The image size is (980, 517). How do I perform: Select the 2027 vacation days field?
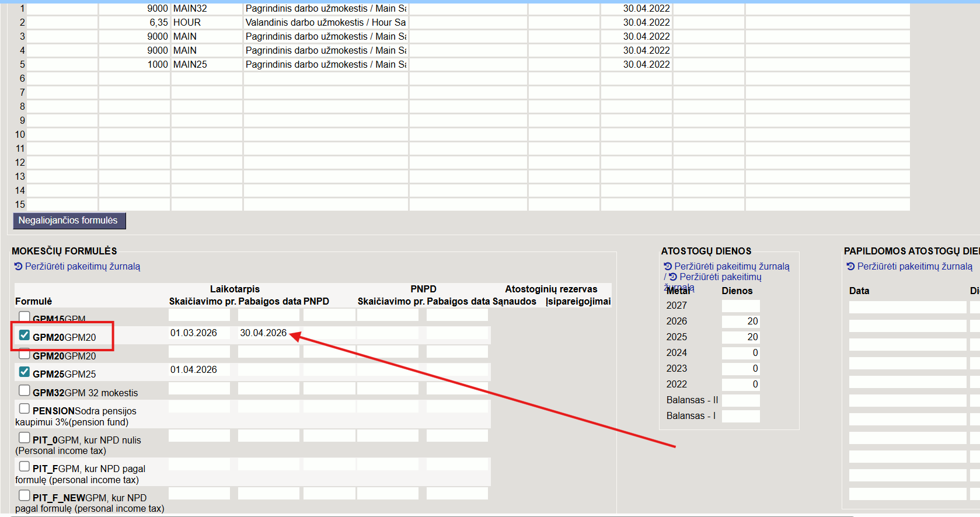coord(740,306)
